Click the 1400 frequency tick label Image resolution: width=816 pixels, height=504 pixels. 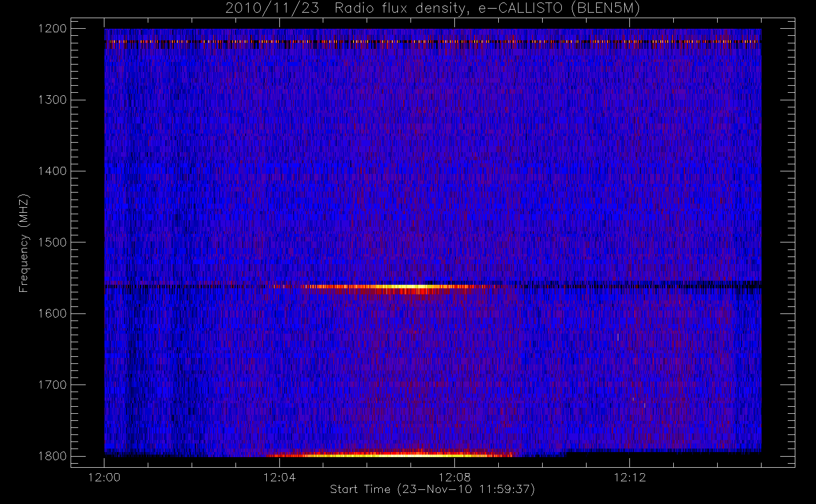coord(52,171)
